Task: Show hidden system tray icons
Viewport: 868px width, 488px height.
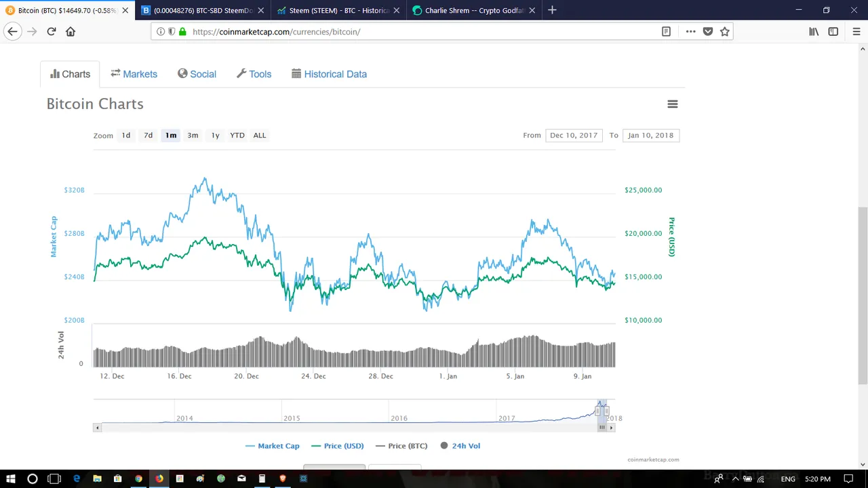Action: point(735,479)
